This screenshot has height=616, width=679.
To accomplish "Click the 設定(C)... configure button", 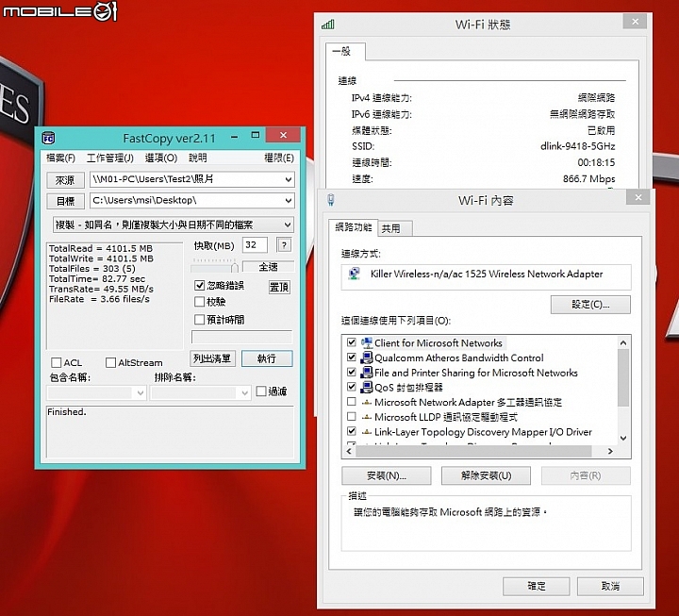I will click(590, 305).
